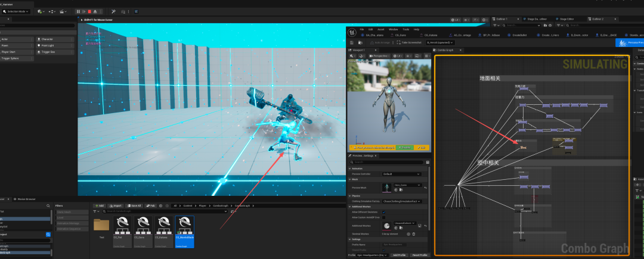Screen dimensions: 644x259
Task: Expand the debug object B_Hero0 dropdown
Action: click(x=441, y=43)
